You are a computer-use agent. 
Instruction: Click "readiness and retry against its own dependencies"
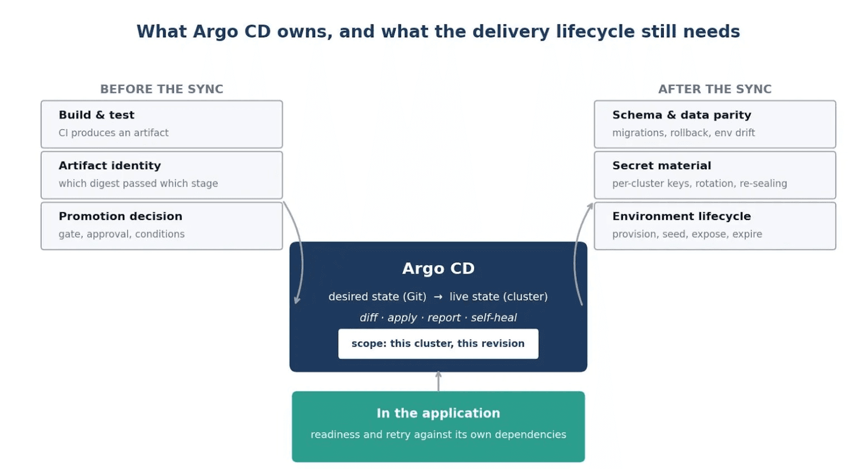[438, 435]
